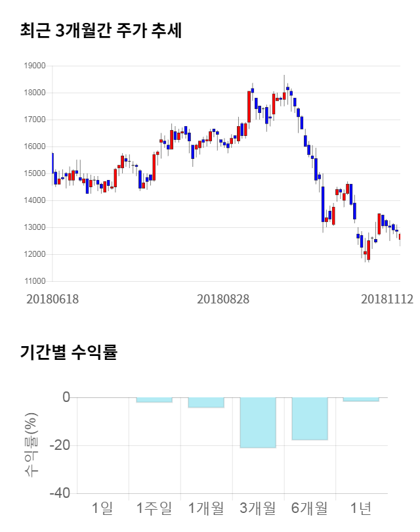Image resolution: width=420 pixels, height=532 pixels.
Task: Click the 1년 return bar
Action: pos(361,399)
